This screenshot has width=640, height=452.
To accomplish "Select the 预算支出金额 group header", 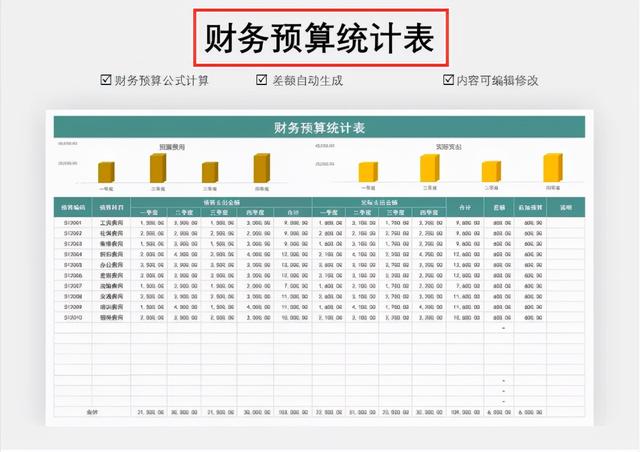I will (222, 203).
